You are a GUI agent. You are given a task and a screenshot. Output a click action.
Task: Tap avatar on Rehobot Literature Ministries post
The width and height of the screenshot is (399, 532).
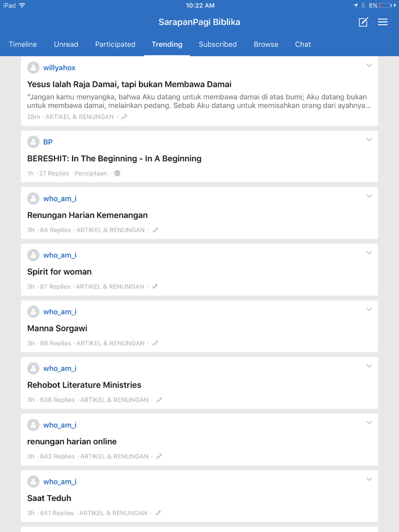[x=34, y=368]
